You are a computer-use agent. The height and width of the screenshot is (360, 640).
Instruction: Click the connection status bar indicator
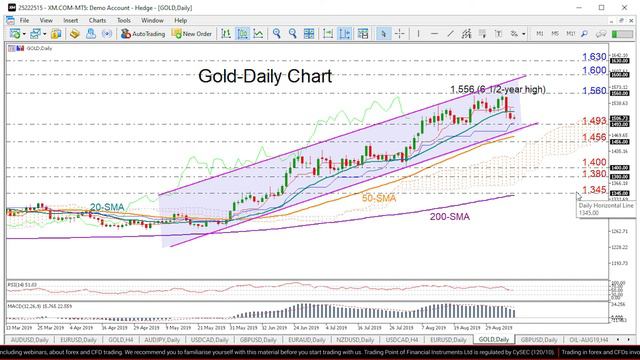pos(622,34)
